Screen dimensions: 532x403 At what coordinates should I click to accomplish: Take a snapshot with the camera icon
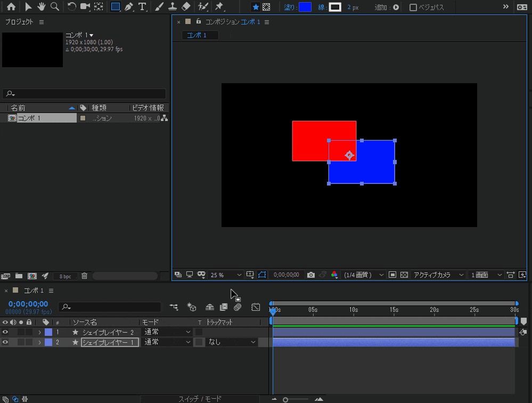pyautogui.click(x=310, y=275)
